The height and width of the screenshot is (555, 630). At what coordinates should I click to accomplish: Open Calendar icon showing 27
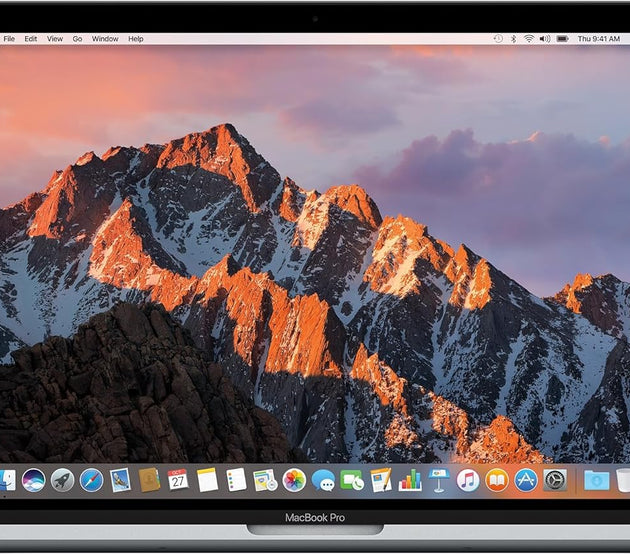(x=178, y=480)
